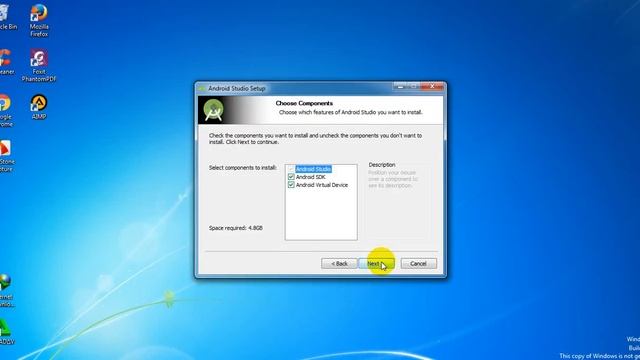
Task: Minimize the Android Studio Setup window
Action: point(400,86)
